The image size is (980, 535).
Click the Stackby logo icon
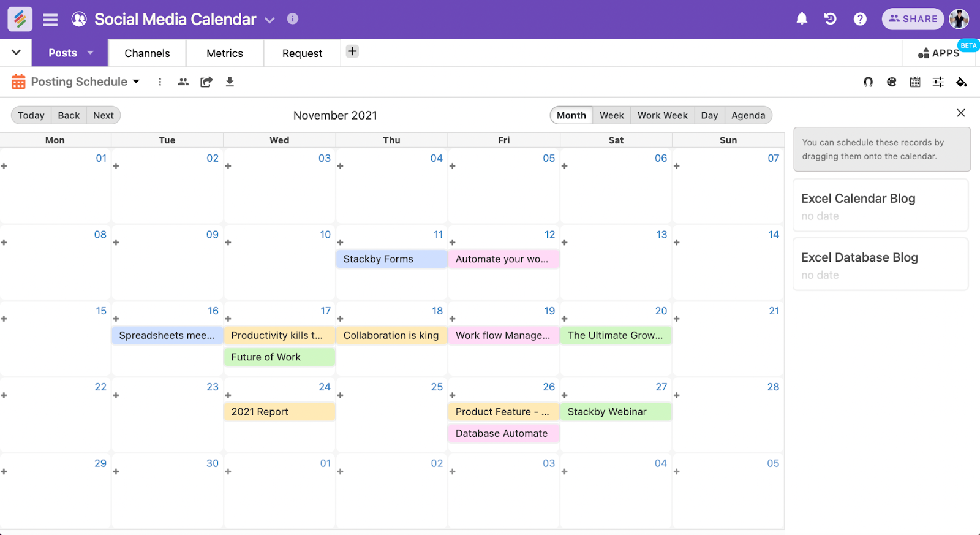coord(20,19)
